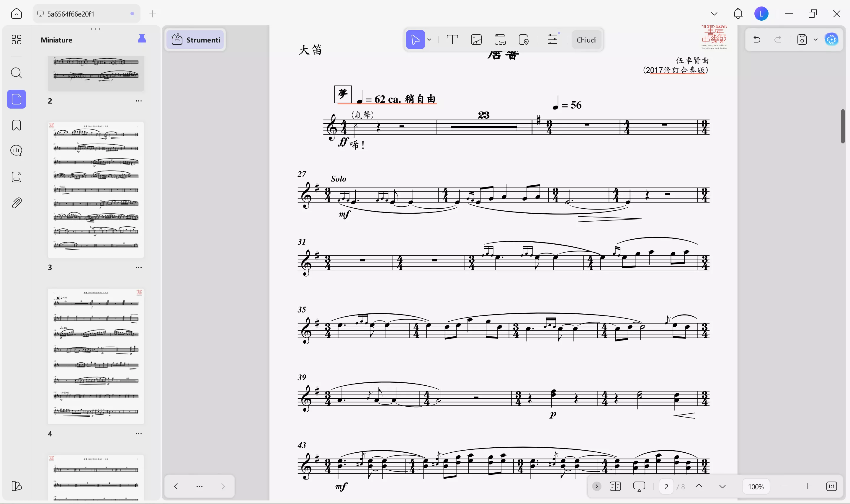Go to next item in the Strumenti panel
Screen dimensions: 850x504
click(x=223, y=486)
